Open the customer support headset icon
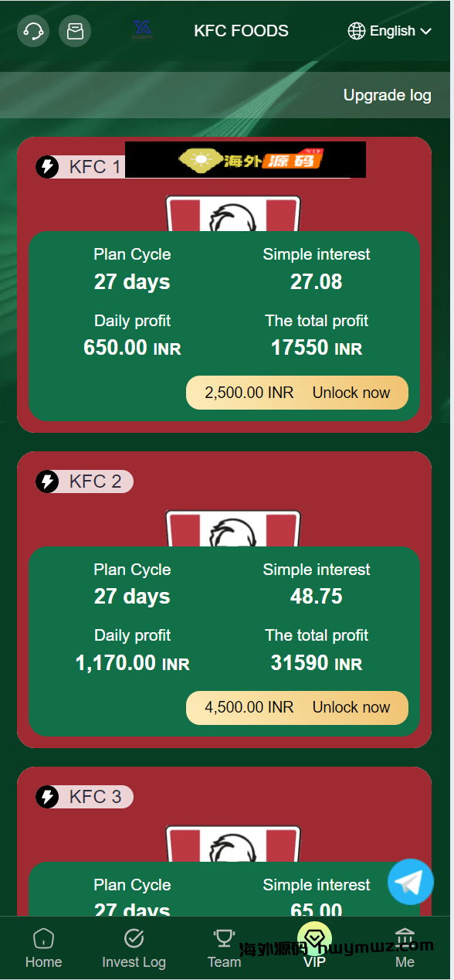The height and width of the screenshot is (980, 454). (33, 31)
